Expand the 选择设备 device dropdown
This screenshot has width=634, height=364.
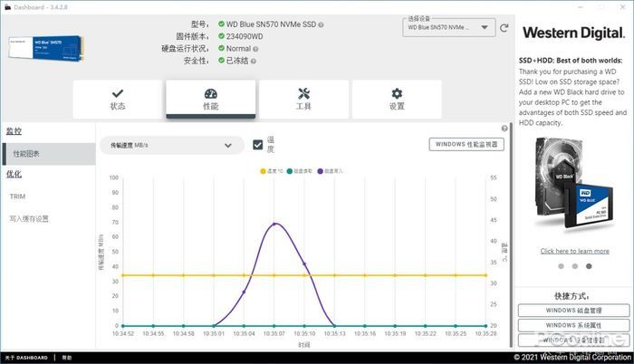tap(449, 27)
